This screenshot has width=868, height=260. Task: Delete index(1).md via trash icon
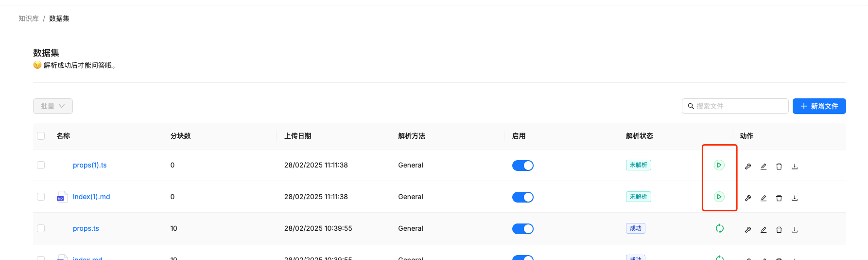tap(779, 198)
